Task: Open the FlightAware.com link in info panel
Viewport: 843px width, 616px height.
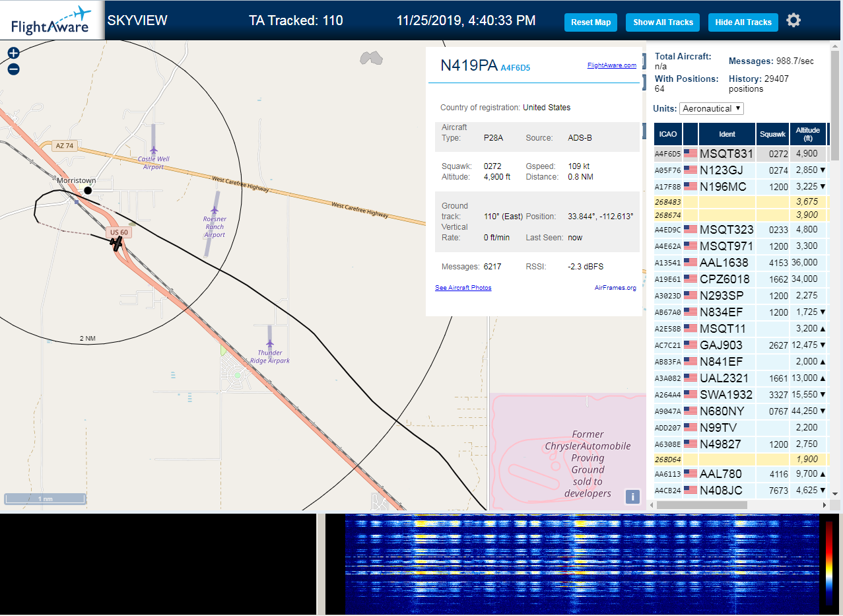Action: [612, 65]
